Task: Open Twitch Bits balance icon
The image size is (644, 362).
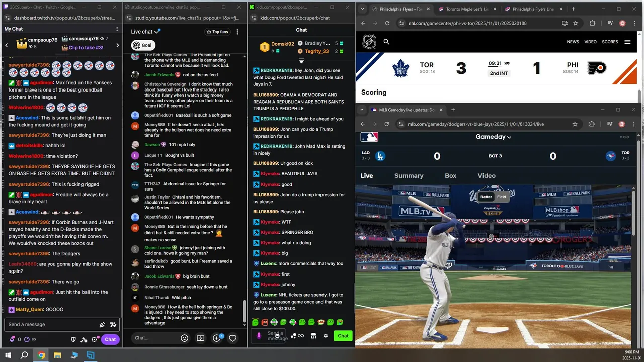Action: coord(12,339)
